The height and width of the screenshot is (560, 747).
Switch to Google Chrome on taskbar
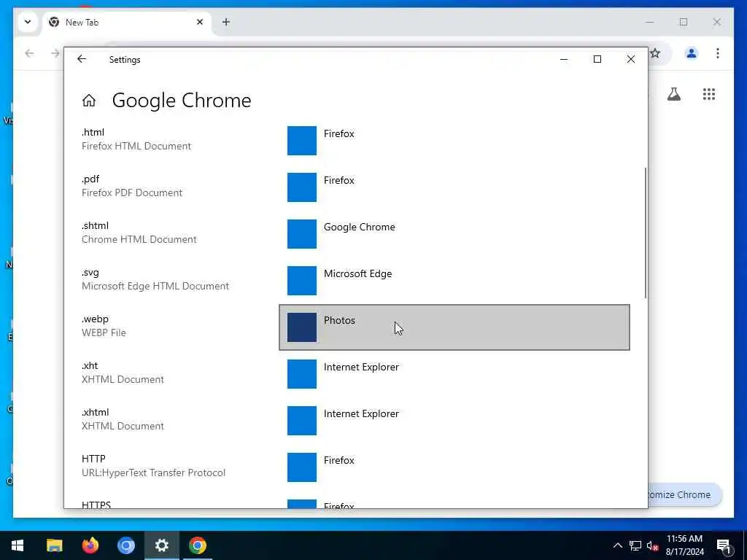pos(197,545)
